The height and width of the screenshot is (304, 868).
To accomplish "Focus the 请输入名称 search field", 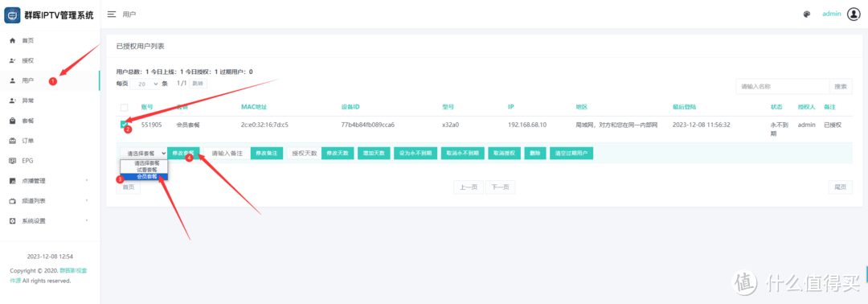I will coord(782,86).
